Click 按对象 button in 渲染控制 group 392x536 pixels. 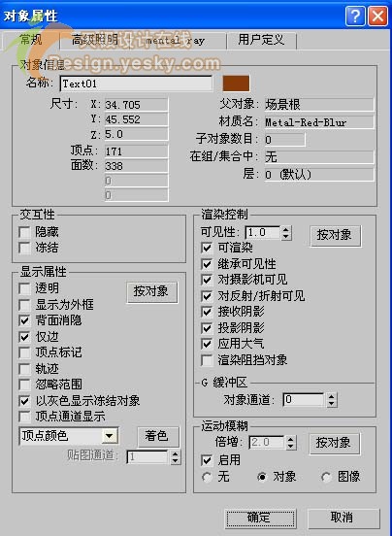click(x=336, y=236)
